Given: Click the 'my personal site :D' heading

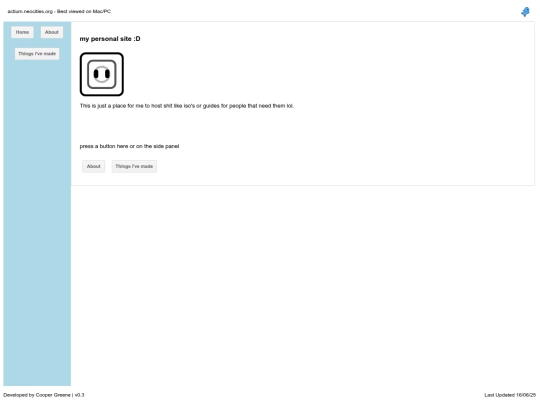Looking at the screenshot, I should point(110,39).
